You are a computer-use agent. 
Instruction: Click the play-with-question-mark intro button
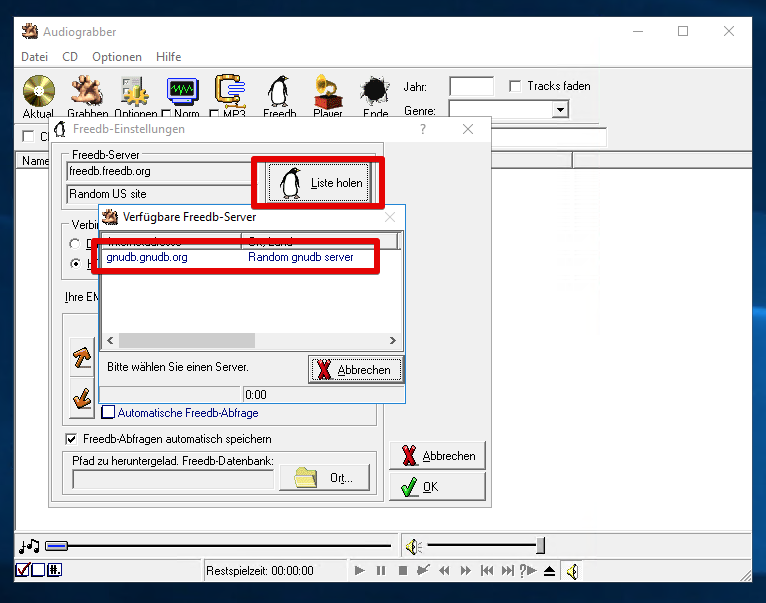(x=528, y=570)
